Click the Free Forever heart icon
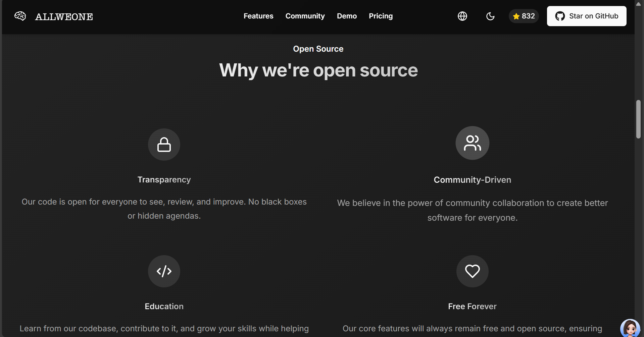Screen dimensions: 644x337 coord(472,271)
